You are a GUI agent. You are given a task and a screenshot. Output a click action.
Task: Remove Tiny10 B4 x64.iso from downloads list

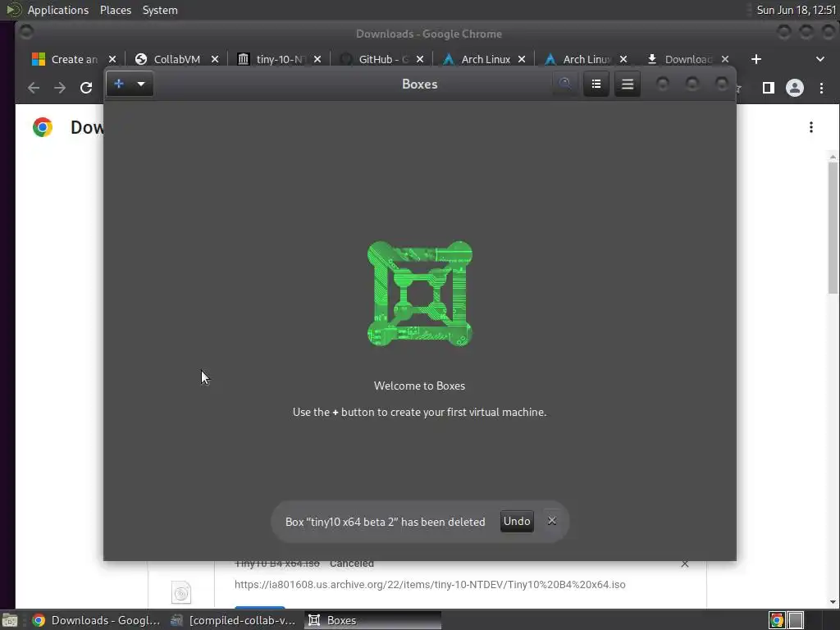(x=685, y=564)
